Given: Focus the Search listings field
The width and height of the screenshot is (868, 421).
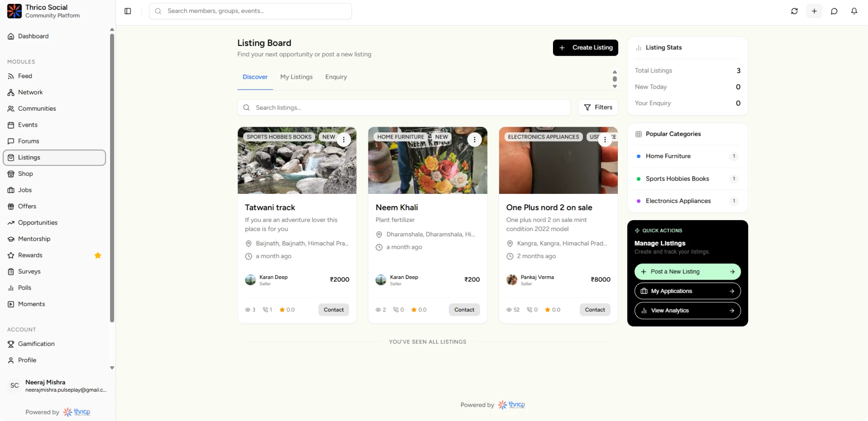Looking at the screenshot, I should point(404,108).
